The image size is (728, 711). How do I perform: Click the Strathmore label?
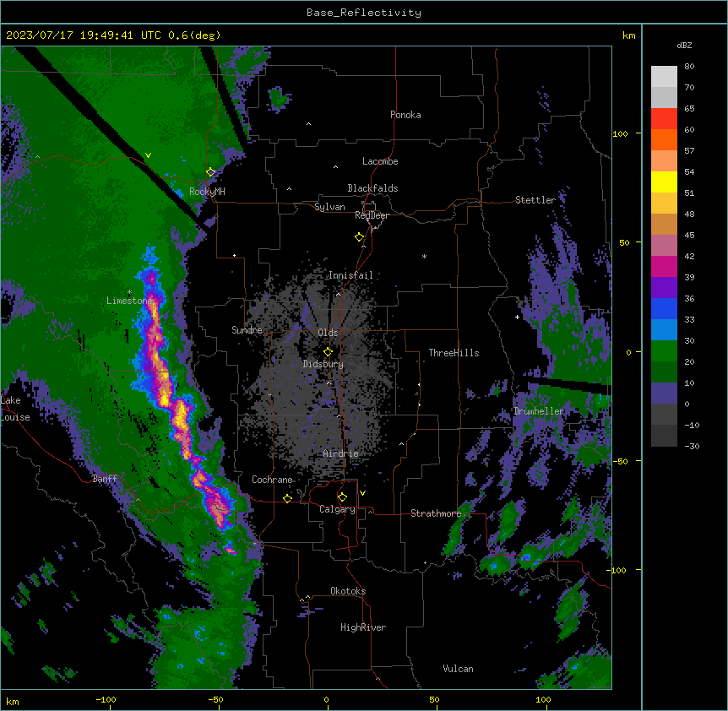pos(436,513)
